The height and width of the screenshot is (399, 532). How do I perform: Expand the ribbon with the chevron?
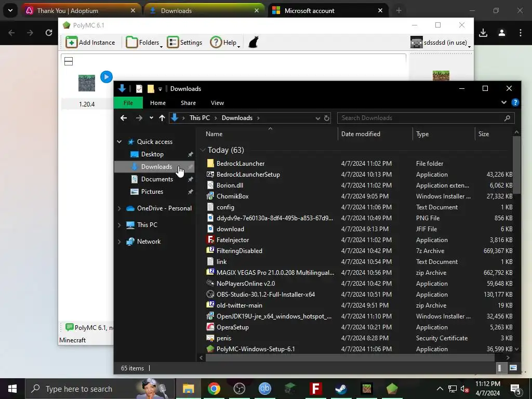pos(504,102)
